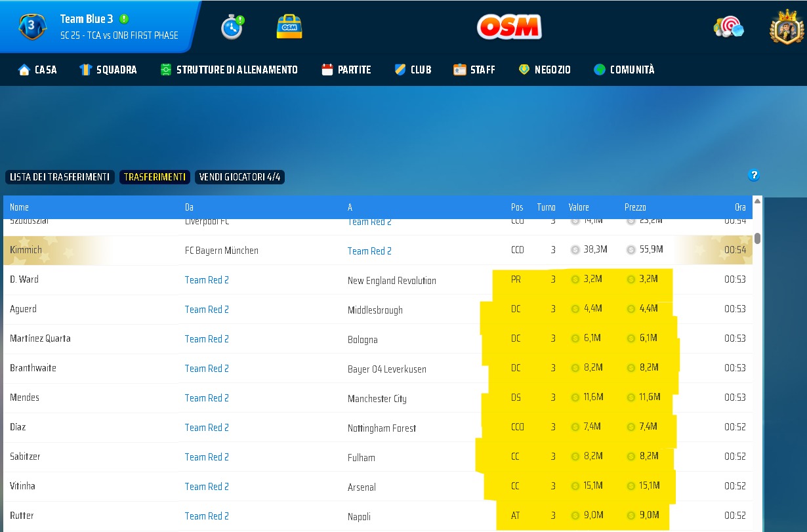Image resolution: width=807 pixels, height=532 pixels.
Task: Click the blue help question mark icon
Action: [x=754, y=175]
